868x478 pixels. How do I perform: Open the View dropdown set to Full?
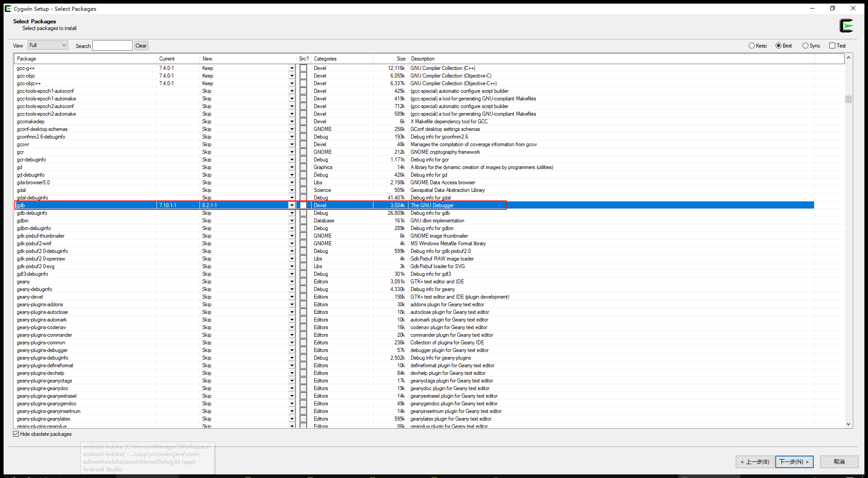48,45
